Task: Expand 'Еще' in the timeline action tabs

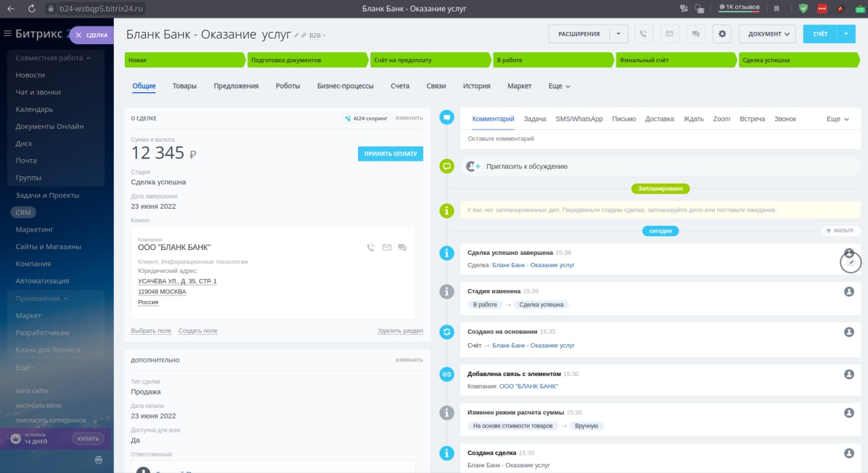Action: point(837,119)
